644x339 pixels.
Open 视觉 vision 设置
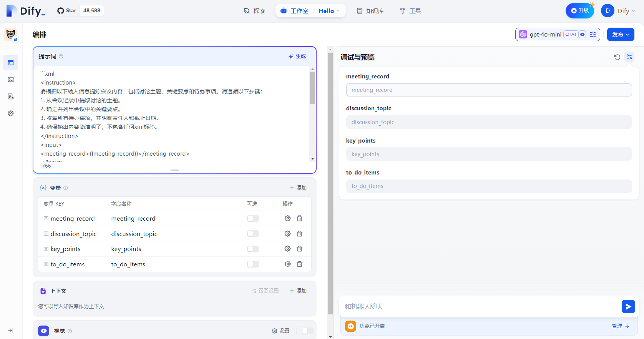click(281, 331)
